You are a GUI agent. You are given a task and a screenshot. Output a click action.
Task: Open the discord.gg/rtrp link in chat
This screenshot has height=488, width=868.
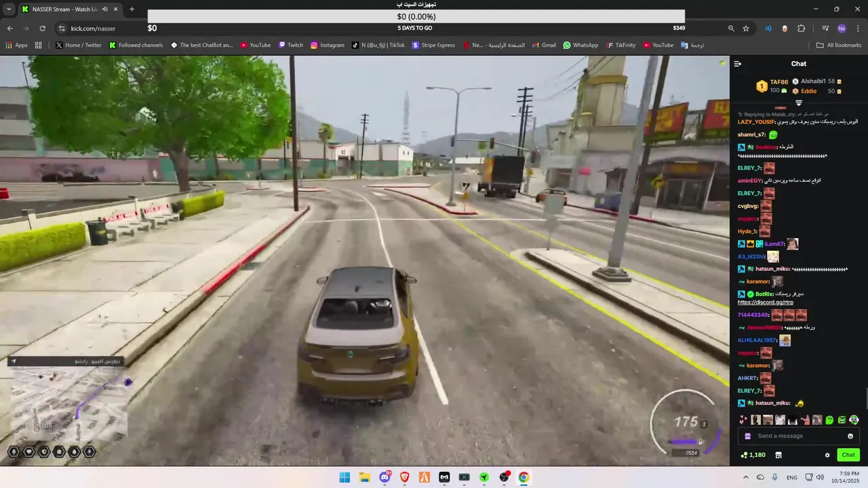[765, 302]
